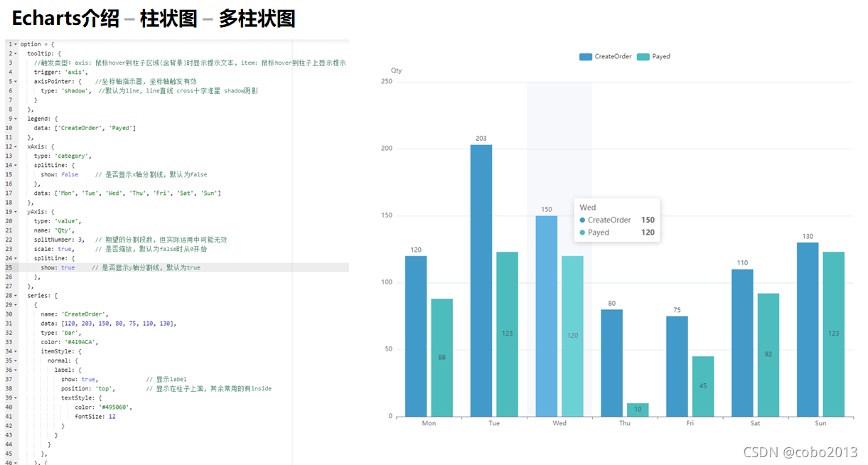The width and height of the screenshot is (868, 465).
Task: Click the 'fontSize: 12' code line
Action: click(x=95, y=417)
